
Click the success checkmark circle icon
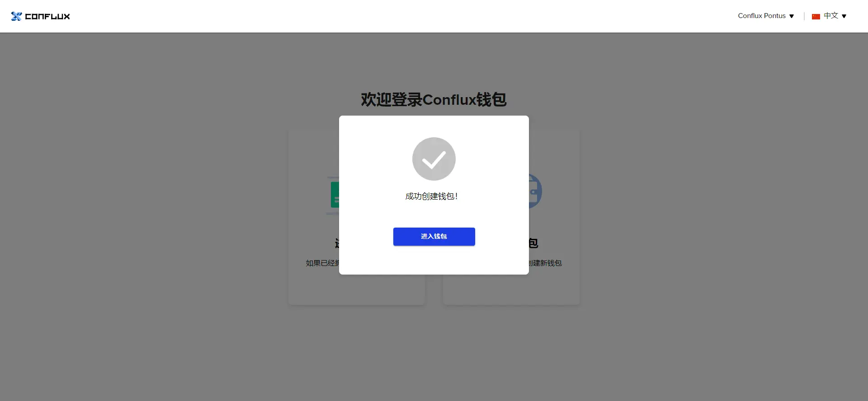(434, 159)
